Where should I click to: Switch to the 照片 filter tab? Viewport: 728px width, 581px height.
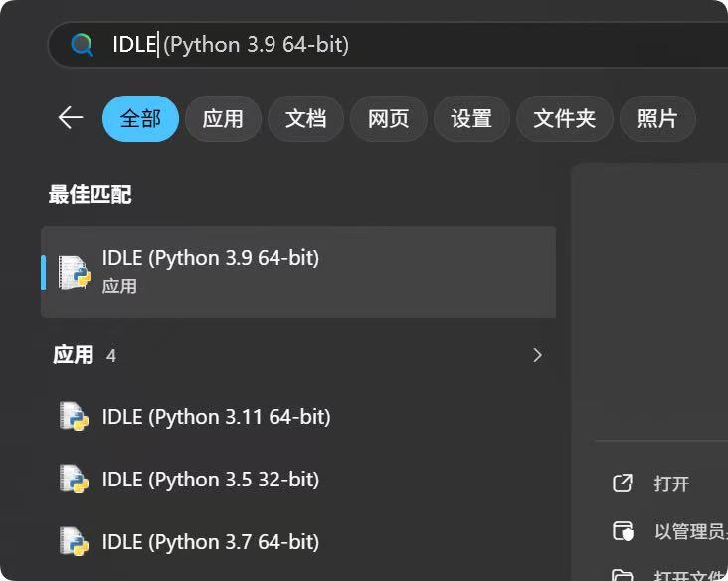[x=657, y=119]
